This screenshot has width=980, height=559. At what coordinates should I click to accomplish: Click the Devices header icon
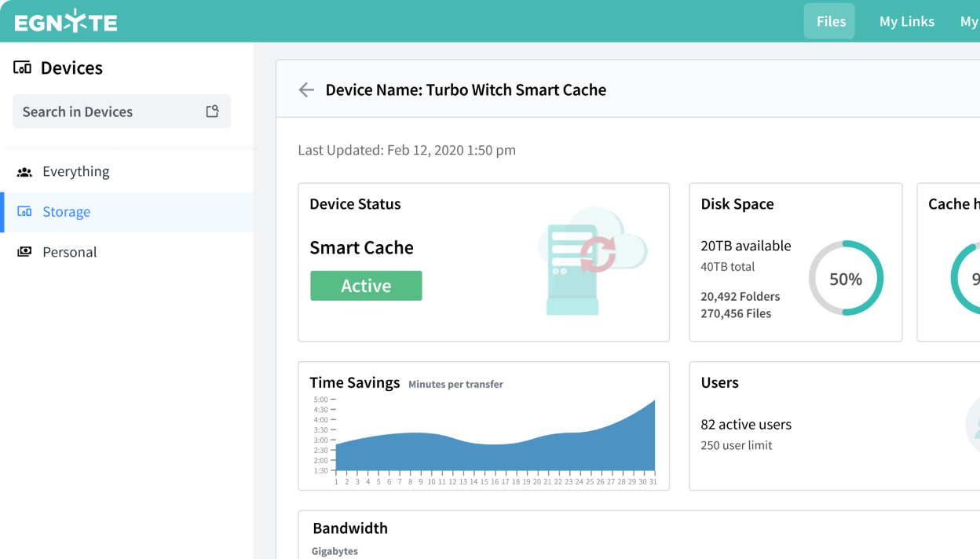(23, 68)
